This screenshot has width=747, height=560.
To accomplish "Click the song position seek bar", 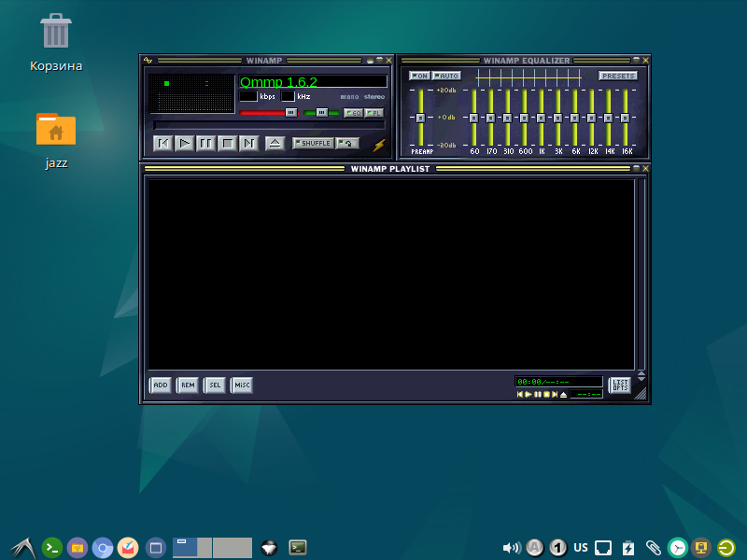I will (x=269, y=126).
